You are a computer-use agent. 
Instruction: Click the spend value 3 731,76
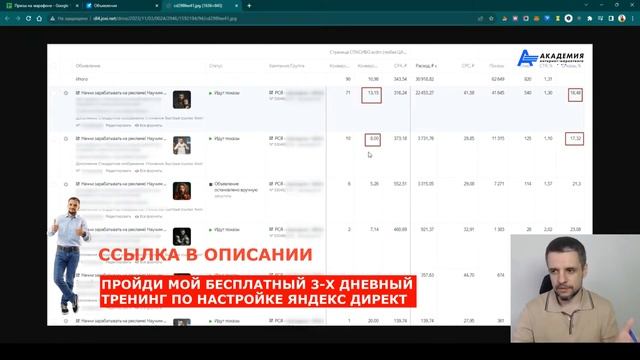click(x=426, y=139)
